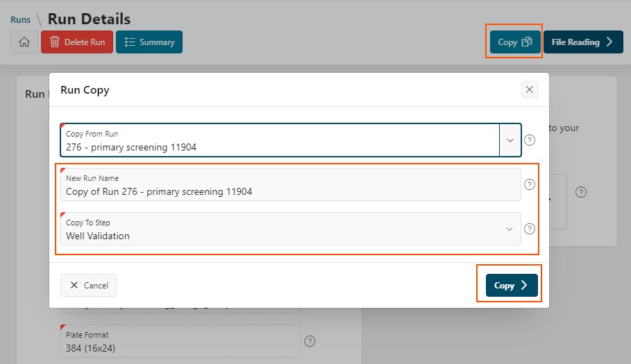Click the help icon in the right panel
This screenshot has width=631, height=364.
coord(581,192)
